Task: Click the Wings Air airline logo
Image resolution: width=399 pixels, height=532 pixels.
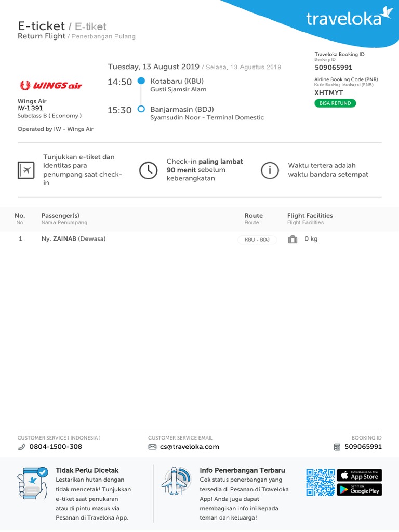Action: coord(51,85)
